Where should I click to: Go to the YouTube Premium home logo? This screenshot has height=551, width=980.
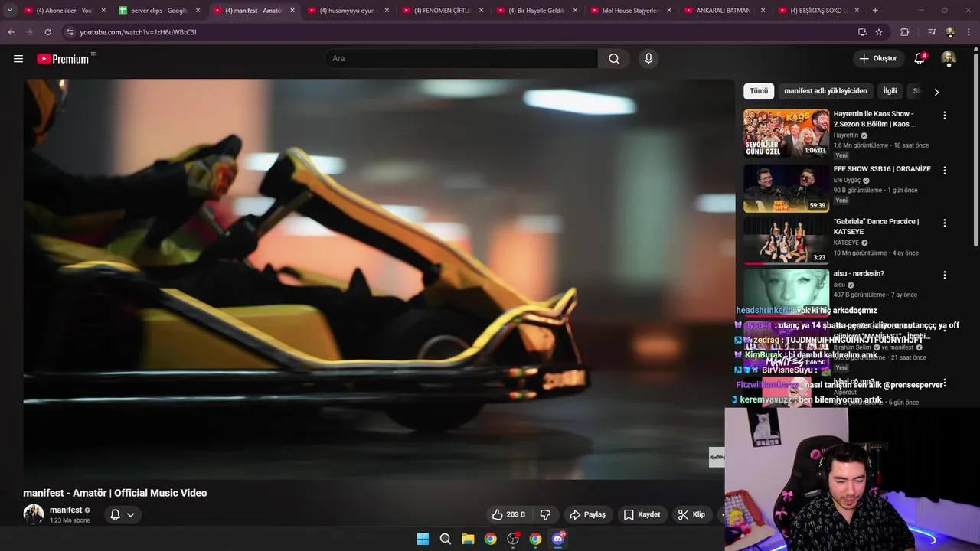coord(63,59)
